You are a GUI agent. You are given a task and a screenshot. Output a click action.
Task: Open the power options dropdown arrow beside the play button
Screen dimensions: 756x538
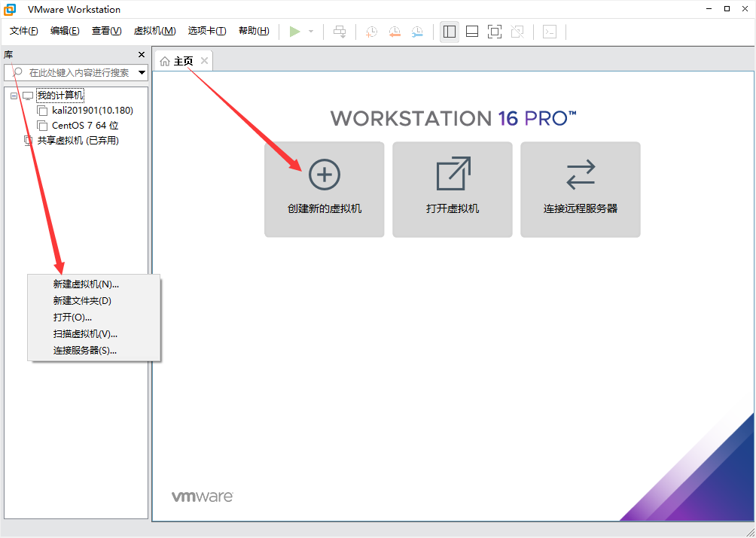311,32
